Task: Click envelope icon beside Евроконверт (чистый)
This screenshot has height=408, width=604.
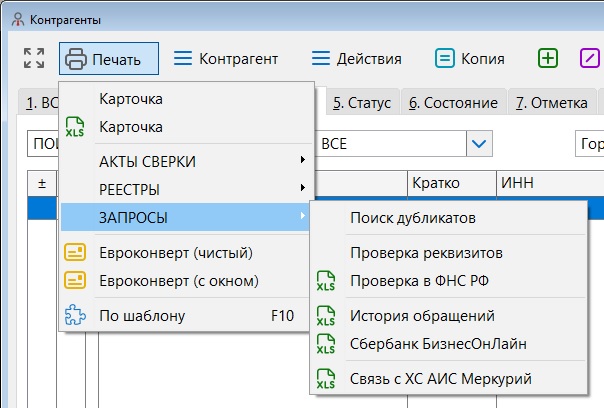Action: 75,252
